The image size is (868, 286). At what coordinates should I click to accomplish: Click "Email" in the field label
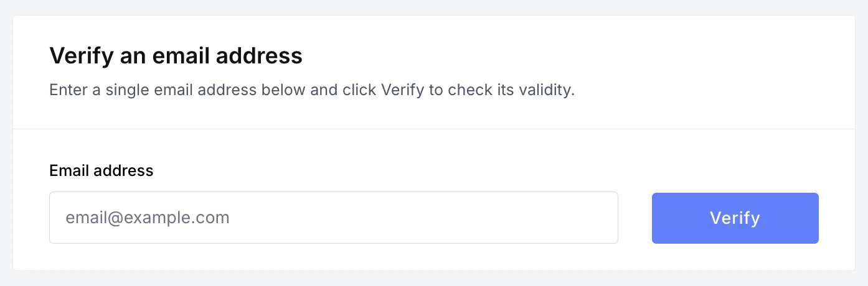(x=70, y=170)
